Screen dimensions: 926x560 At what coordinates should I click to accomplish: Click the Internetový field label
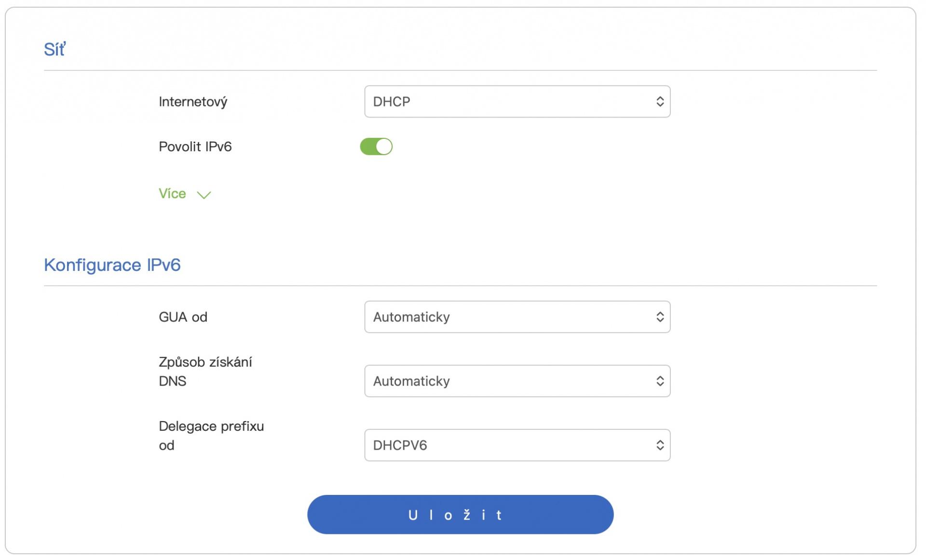(x=193, y=102)
